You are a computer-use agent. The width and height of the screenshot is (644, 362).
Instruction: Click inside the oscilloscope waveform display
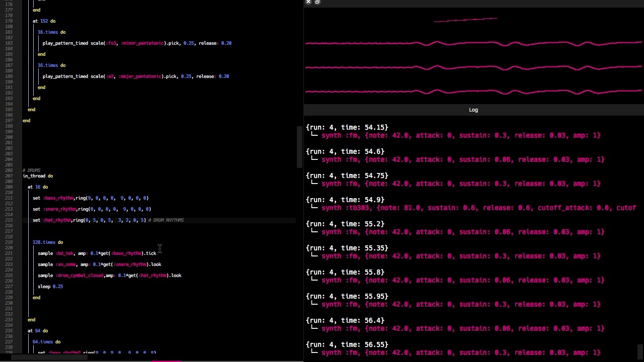pyautogui.click(x=473, y=55)
